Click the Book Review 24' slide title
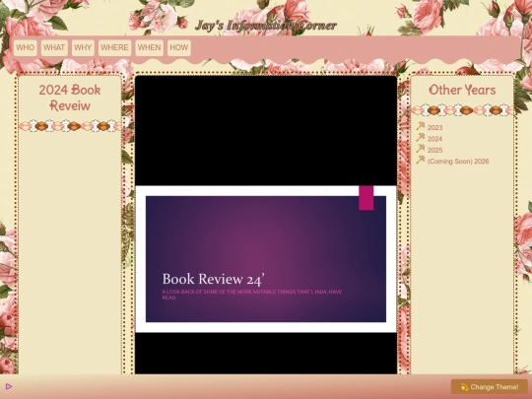The height and width of the screenshot is (399, 532). 213,279
